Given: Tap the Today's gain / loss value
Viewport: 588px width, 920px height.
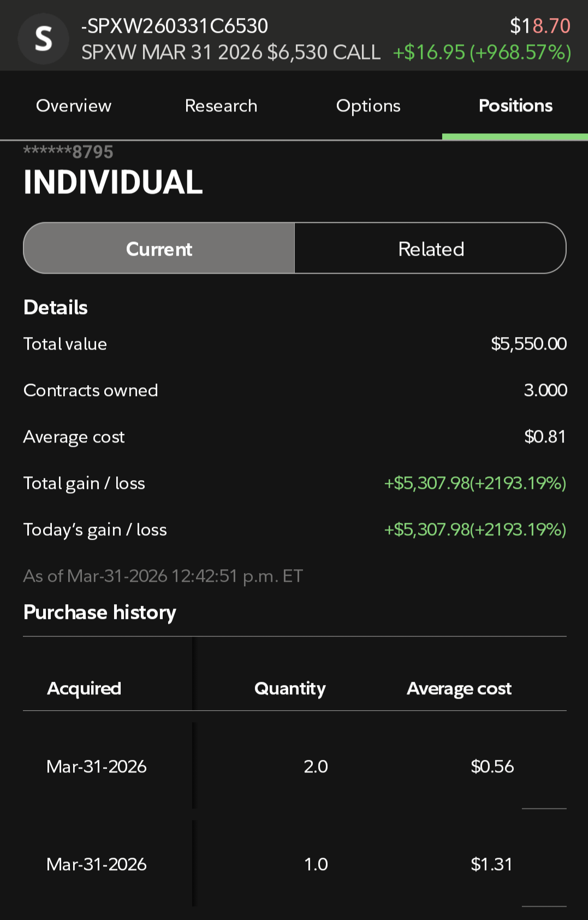Looking at the screenshot, I should coord(475,529).
